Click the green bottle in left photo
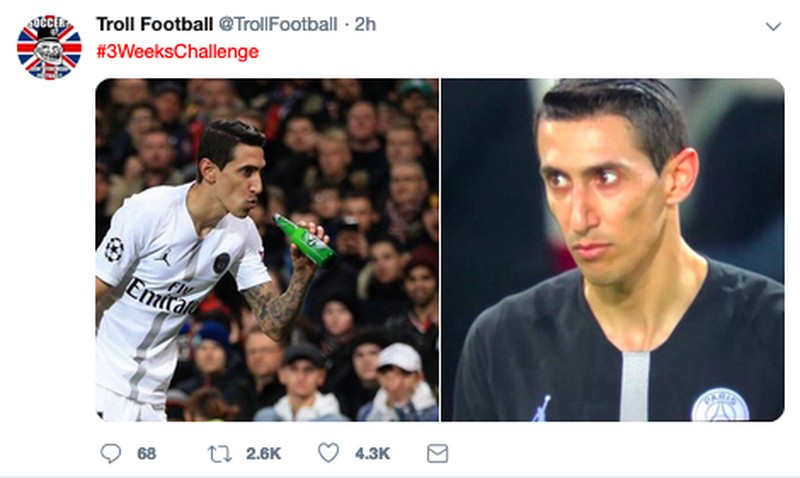800x478 pixels. pyautogui.click(x=304, y=240)
